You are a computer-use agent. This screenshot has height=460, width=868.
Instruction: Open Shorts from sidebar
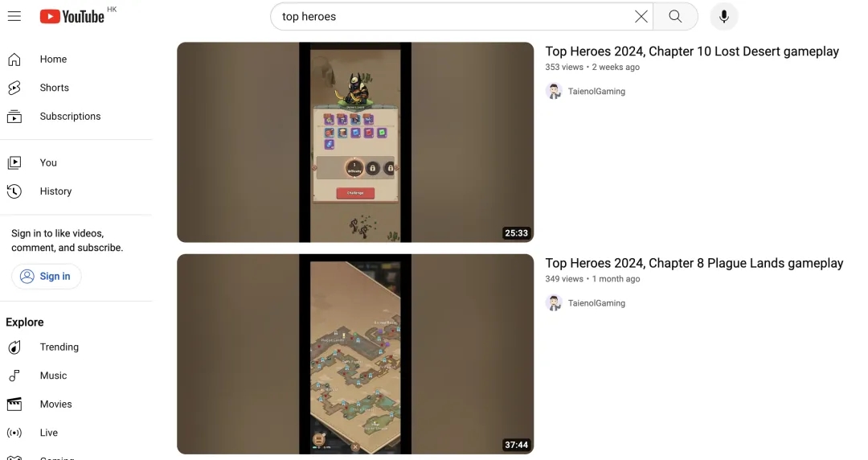tap(76, 88)
